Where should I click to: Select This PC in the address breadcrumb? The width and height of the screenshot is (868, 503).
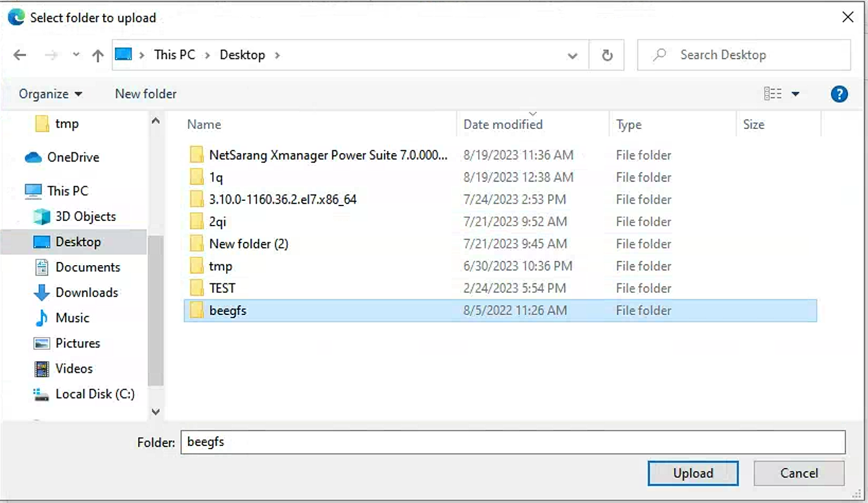174,54
